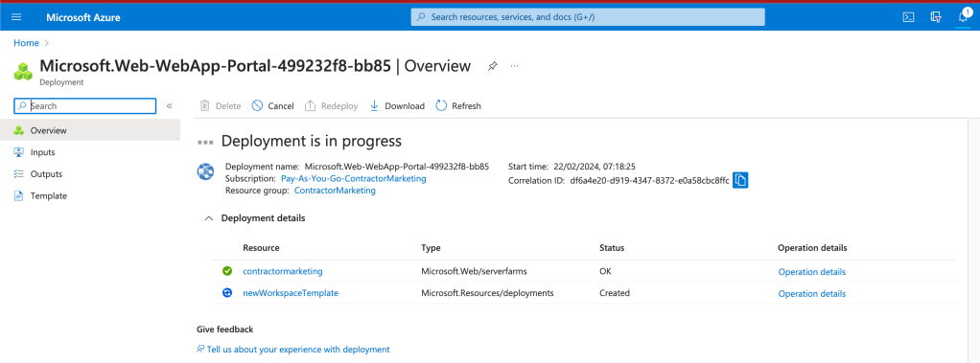Click the Microsoft.Web/serverfarms type cell
The width and height of the screenshot is (980, 363).
pos(473,272)
